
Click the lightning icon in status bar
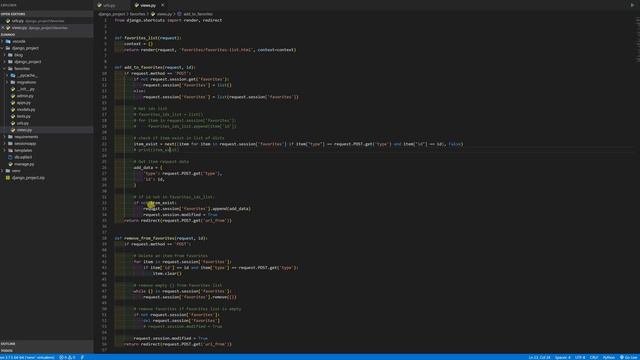[82, 357]
